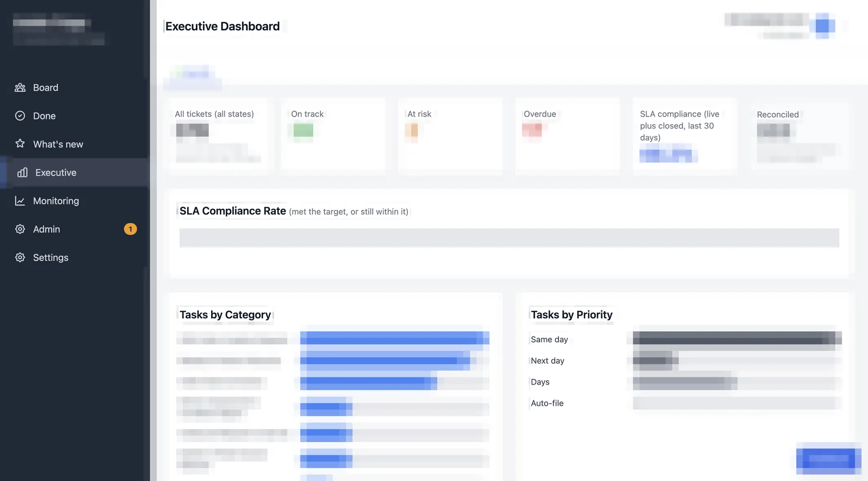Select the "Days" priority label
Image resolution: width=868 pixels, height=481 pixels.
tap(540, 382)
